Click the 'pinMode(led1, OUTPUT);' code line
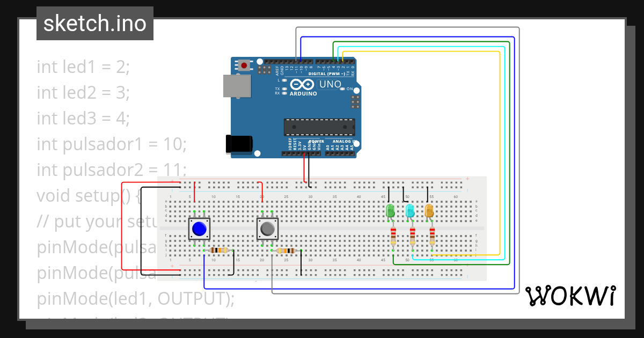Viewport: 644px width, 338px height. click(135, 299)
